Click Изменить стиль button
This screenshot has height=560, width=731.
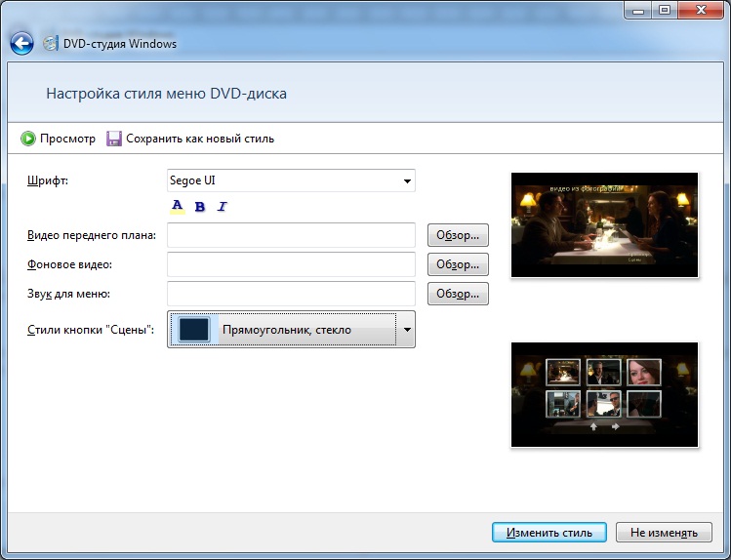coord(549,533)
